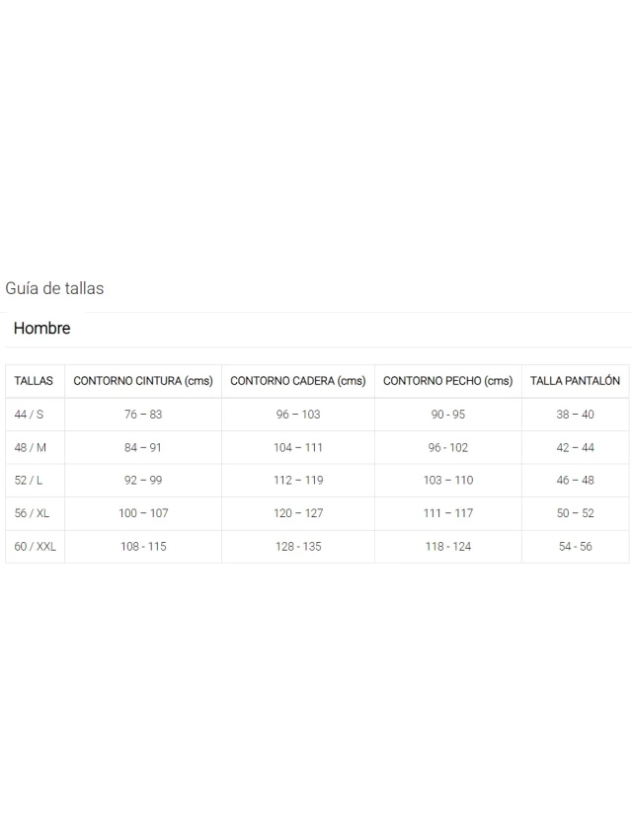Click the trouser size 50 – 52
This screenshot has height=840, width=632.
(575, 513)
